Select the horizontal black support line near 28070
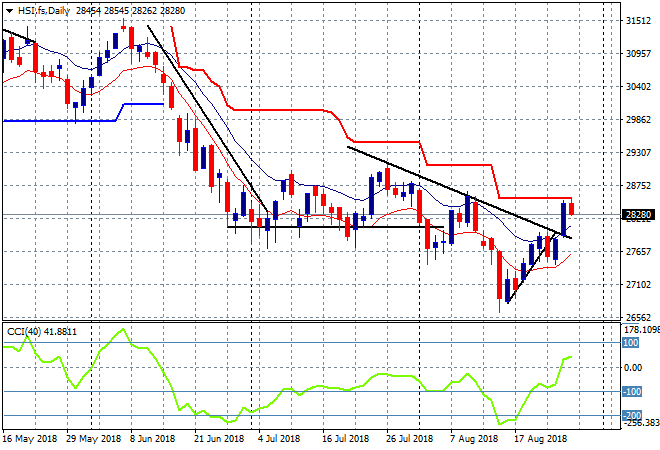This screenshot has height=450, width=660. (335, 227)
